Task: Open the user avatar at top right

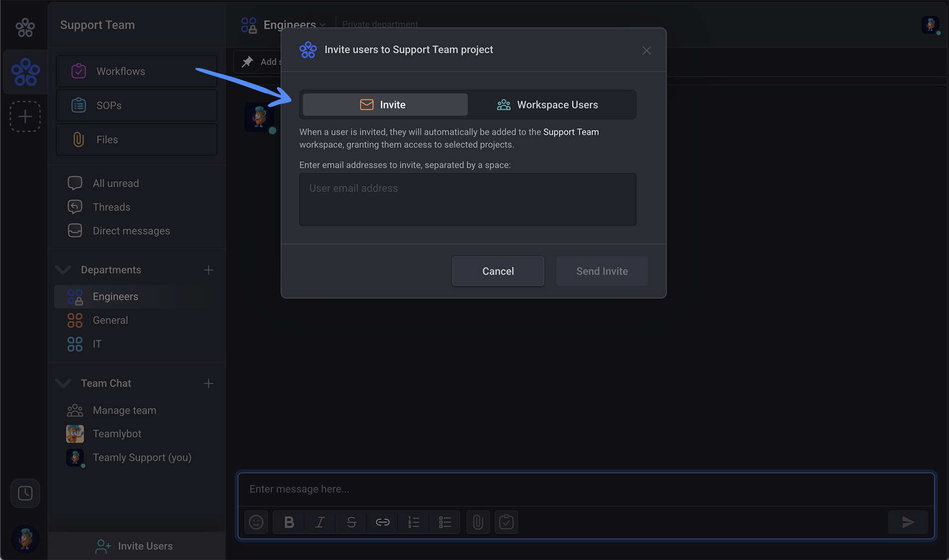Action: click(x=930, y=24)
